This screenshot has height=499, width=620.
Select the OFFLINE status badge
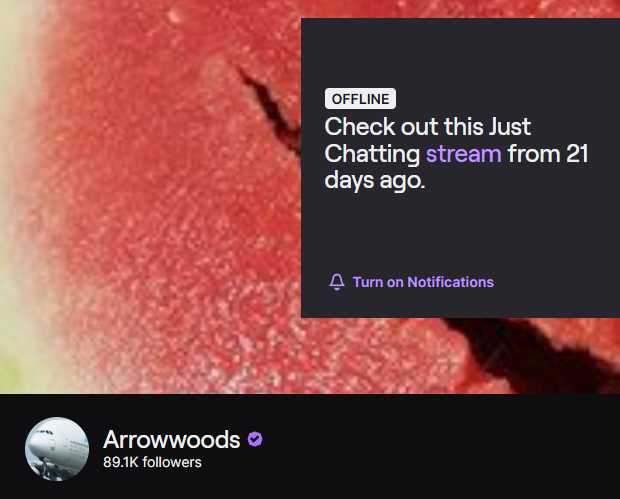click(360, 98)
